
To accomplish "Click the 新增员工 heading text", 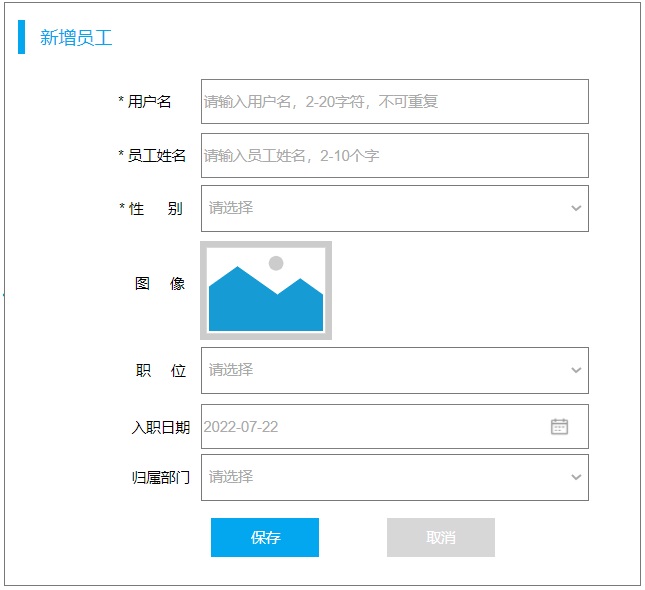I will [76, 38].
